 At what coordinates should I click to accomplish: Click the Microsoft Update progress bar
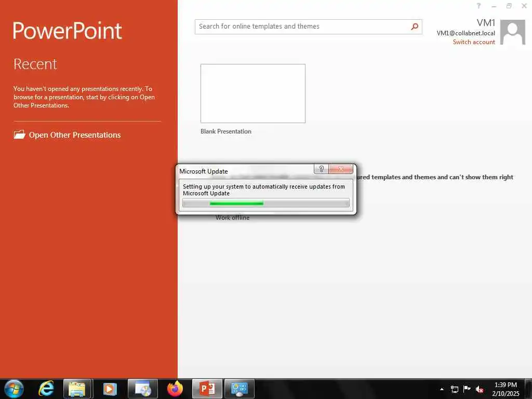pyautogui.click(x=265, y=203)
